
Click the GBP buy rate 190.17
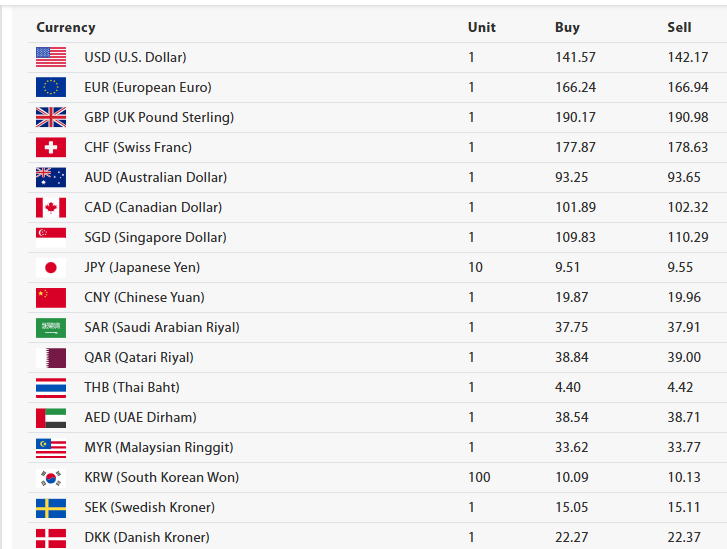575,117
